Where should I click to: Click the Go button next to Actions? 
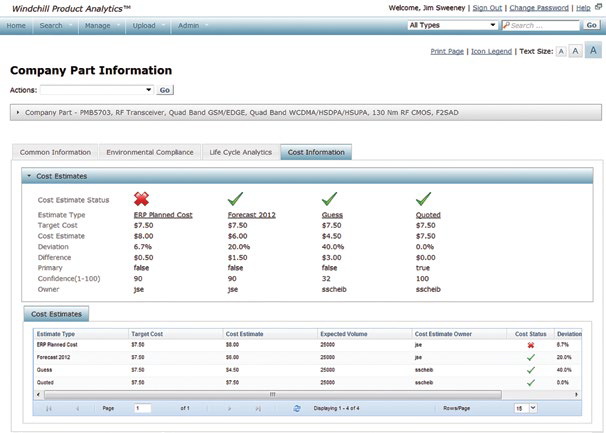165,90
